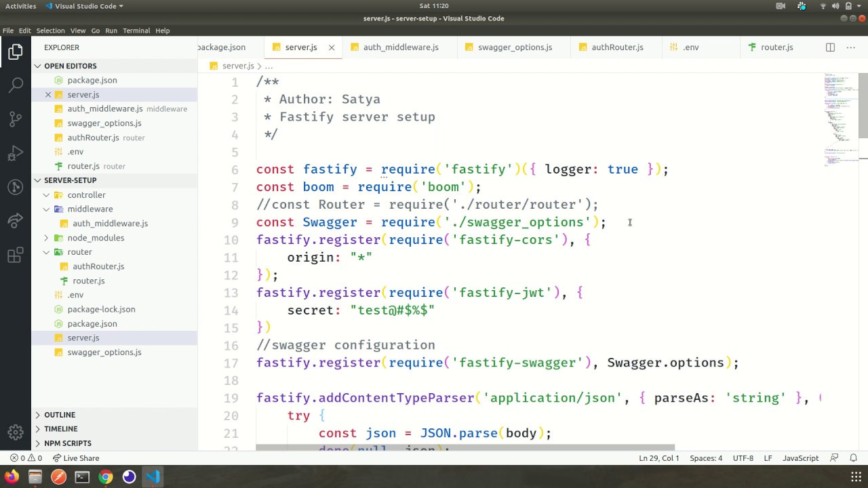Viewport: 868px width, 488px height.
Task: Open the system status menu arrow
Action: coord(860,6)
